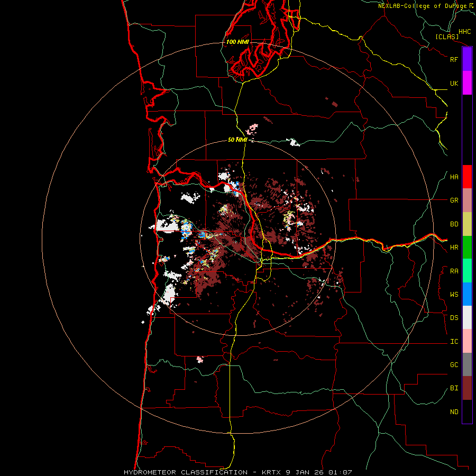
Task: Click the UK magenta legend swatch
Action: 467,83
